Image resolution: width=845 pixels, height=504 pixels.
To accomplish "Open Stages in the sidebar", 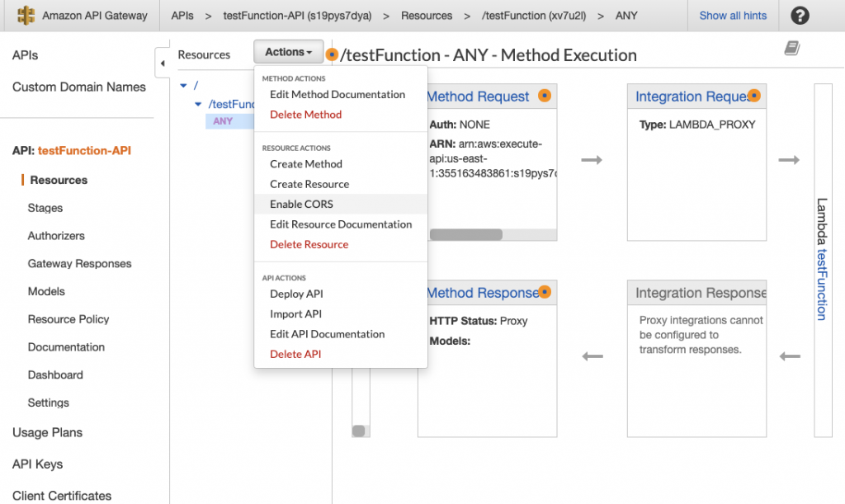I will [45, 208].
